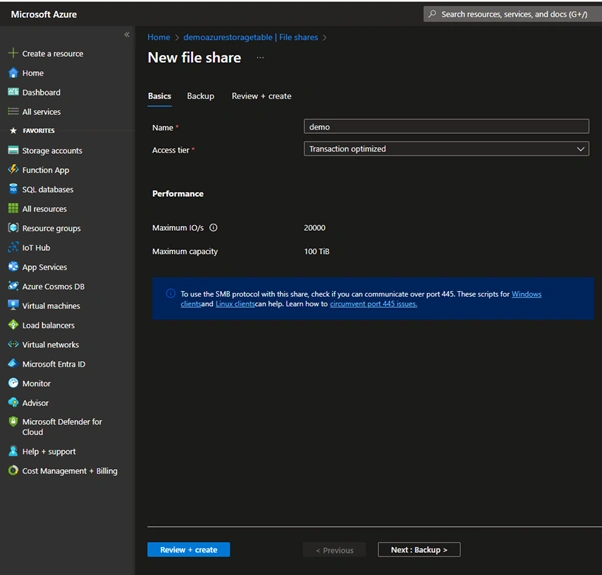Click the All resources grid icon
This screenshot has width=602, height=575.
point(13,208)
